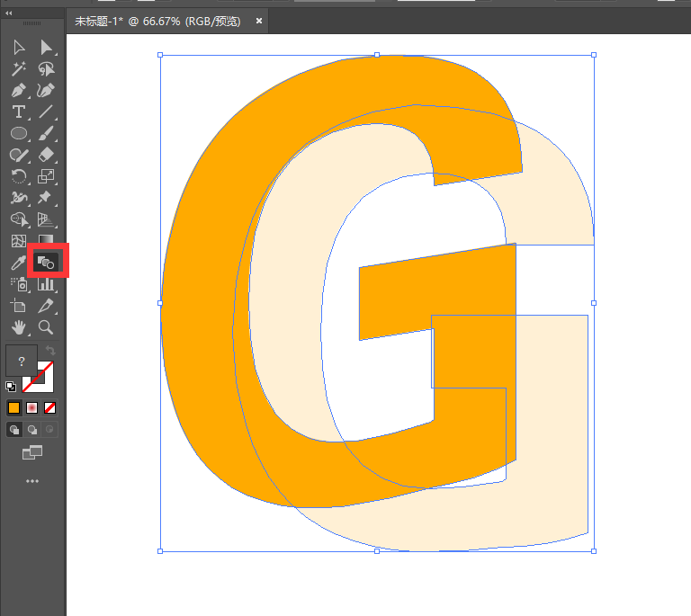
Task: Select the Zoom magnifier tool
Action: point(46,327)
